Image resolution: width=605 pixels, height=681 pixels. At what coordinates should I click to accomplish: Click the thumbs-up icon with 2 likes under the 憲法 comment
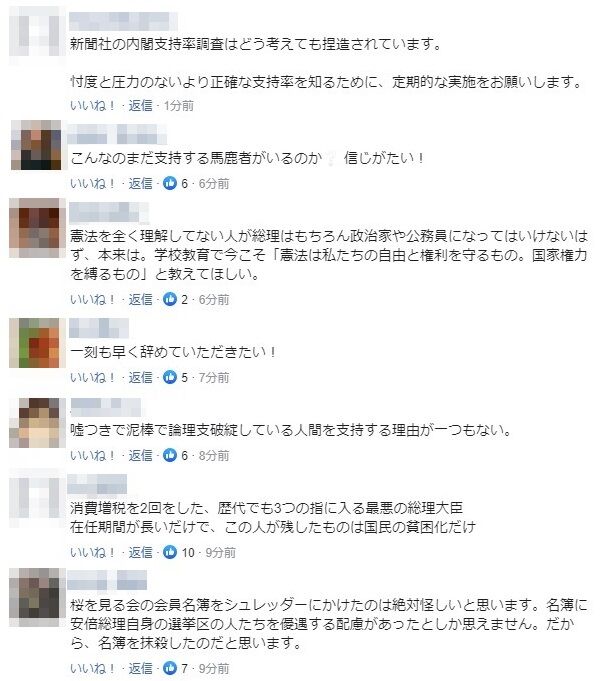coord(170,299)
